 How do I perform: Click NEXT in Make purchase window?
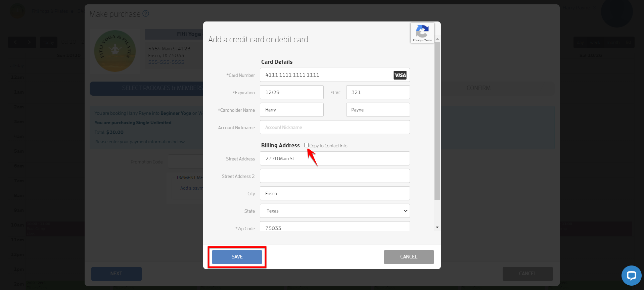click(116, 274)
